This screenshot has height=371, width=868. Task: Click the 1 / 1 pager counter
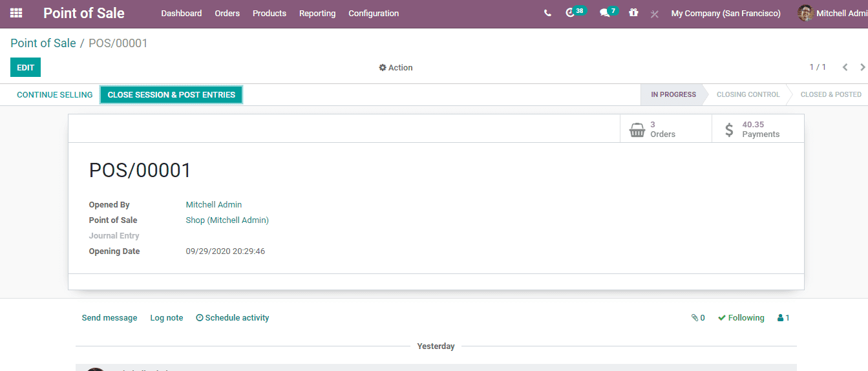pos(818,67)
